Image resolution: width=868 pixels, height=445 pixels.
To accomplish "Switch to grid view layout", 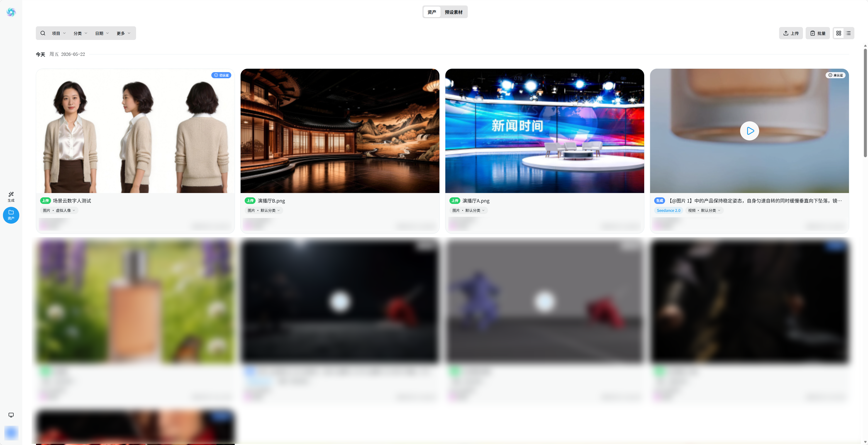I will [839, 33].
